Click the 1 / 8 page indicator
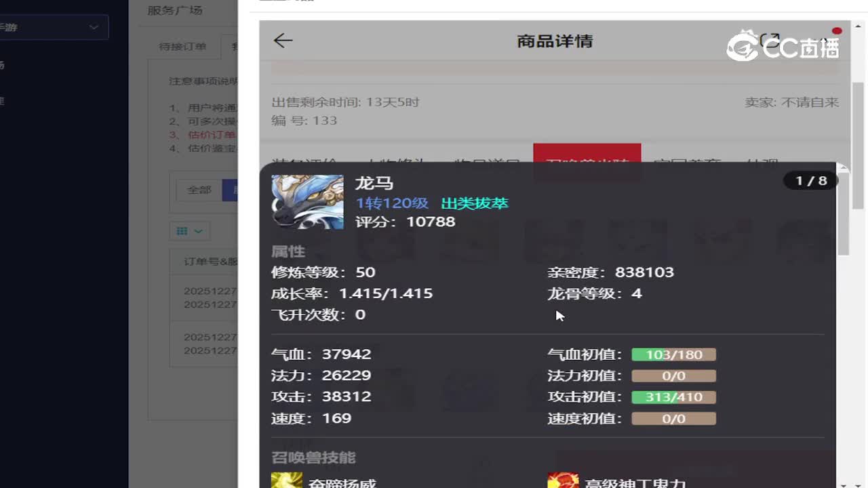868x488 pixels. (811, 180)
